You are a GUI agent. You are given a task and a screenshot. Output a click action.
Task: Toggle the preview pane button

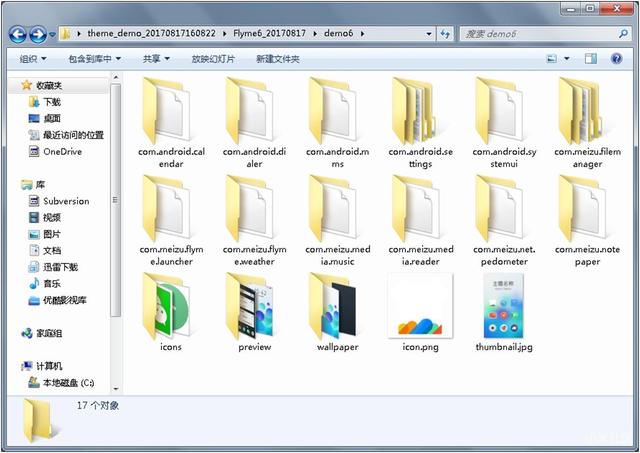coord(591,59)
